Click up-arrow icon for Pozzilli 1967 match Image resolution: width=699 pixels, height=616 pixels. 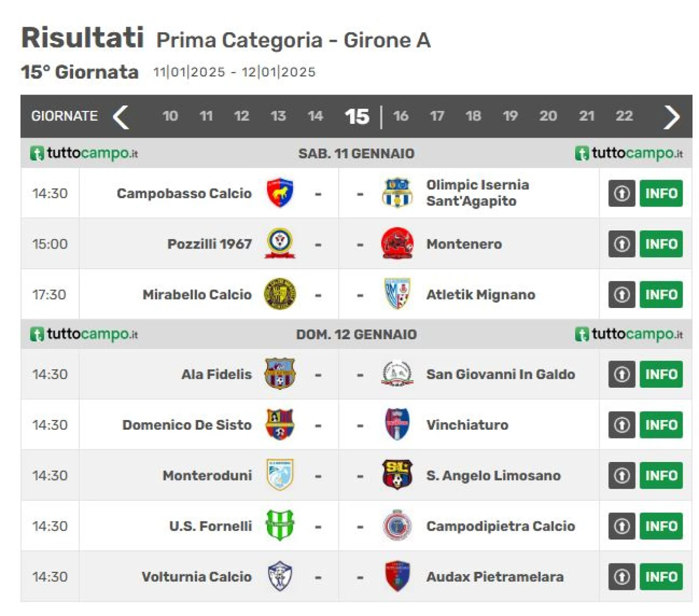(x=622, y=244)
